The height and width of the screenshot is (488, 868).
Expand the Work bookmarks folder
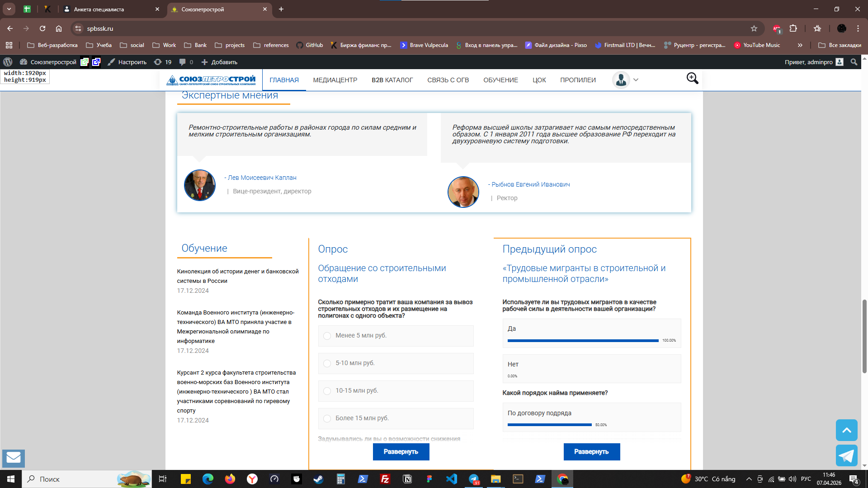164,45
